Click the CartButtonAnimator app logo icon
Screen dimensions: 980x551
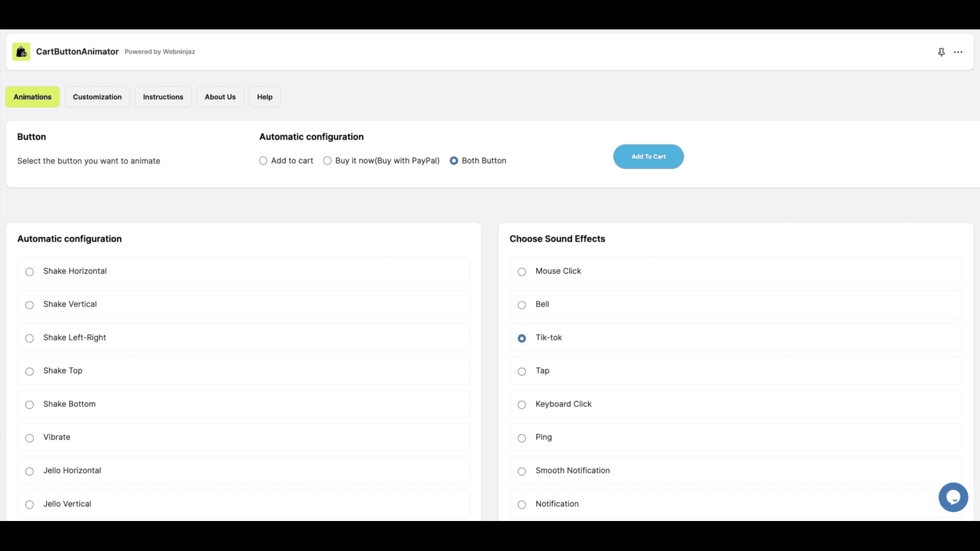pyautogui.click(x=21, y=52)
